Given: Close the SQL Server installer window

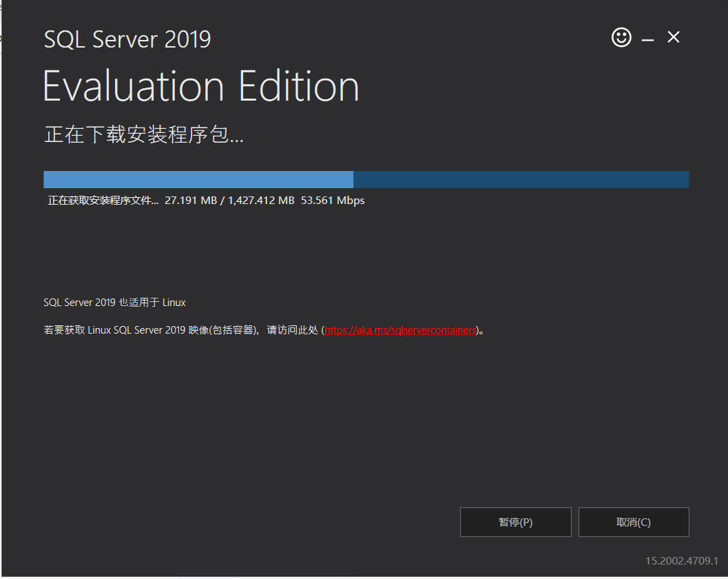Looking at the screenshot, I should pos(673,37).
